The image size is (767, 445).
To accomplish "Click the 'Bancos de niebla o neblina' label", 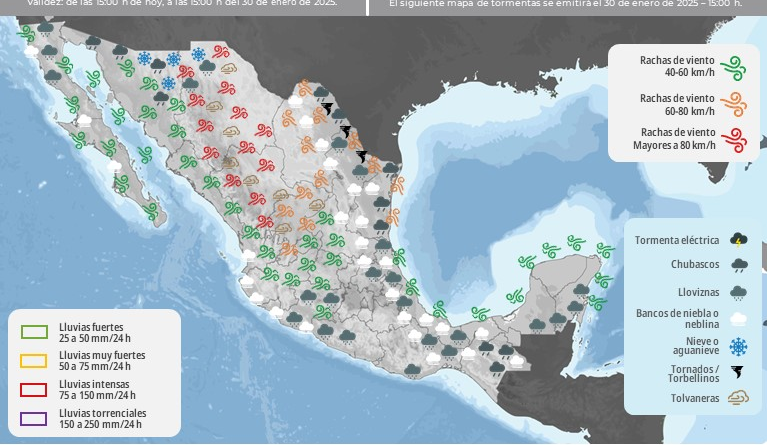I will pyautogui.click(x=677, y=319).
